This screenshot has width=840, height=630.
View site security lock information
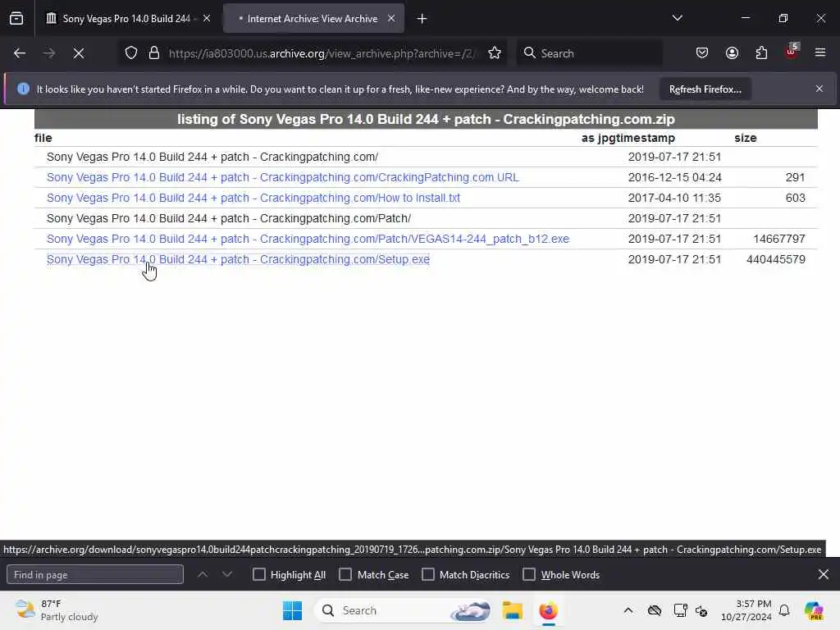pyautogui.click(x=153, y=53)
